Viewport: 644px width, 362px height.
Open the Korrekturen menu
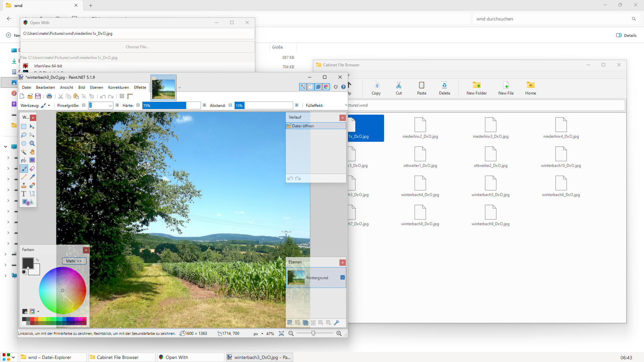(x=118, y=87)
